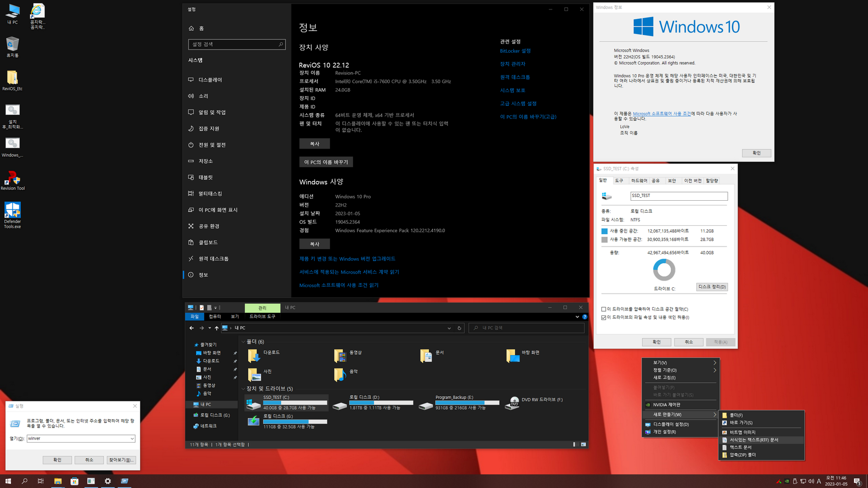Click the SSD_TEST (C:) drive usage bar
This screenshot has height=488, width=868.
coord(295,402)
